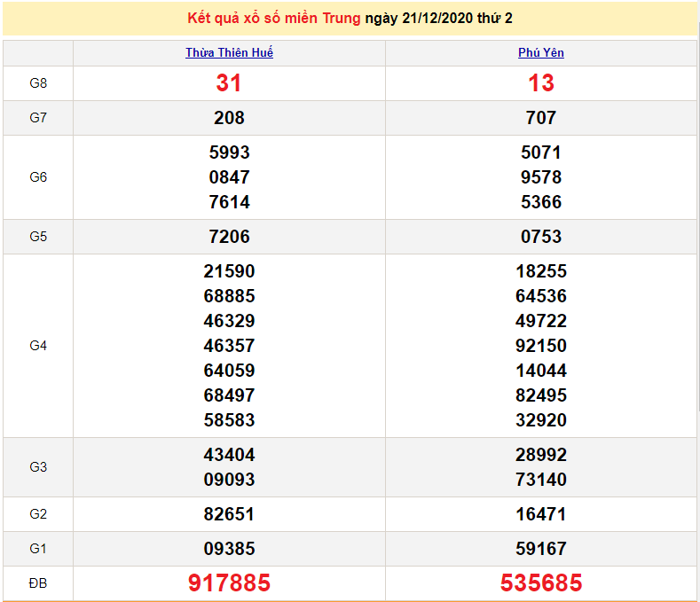Image resolution: width=700 pixels, height=602 pixels.
Task: Select the G6 row label
Action: 38,177
